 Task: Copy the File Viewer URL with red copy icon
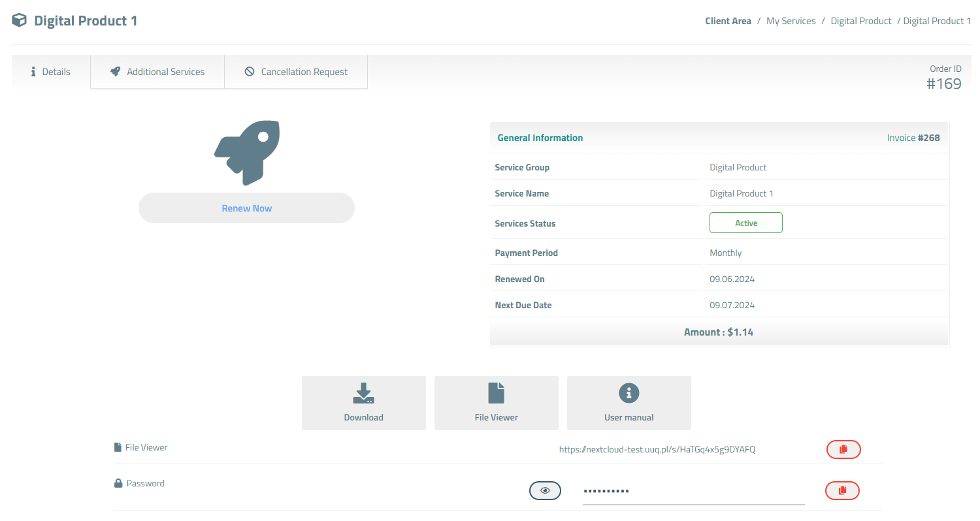tap(843, 449)
